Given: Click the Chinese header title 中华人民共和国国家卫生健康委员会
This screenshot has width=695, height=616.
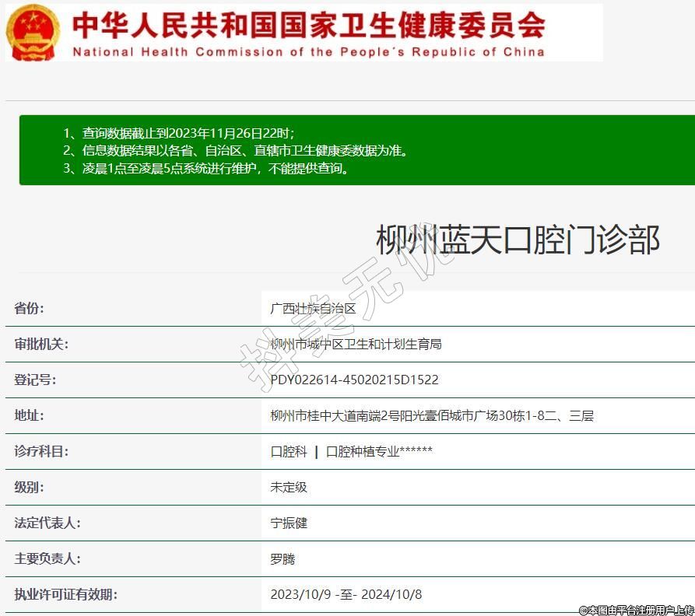Looking at the screenshot, I should click(x=308, y=24).
